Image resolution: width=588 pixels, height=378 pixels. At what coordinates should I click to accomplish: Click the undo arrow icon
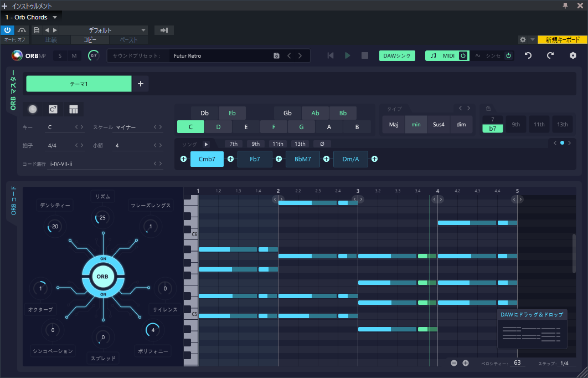click(x=528, y=55)
